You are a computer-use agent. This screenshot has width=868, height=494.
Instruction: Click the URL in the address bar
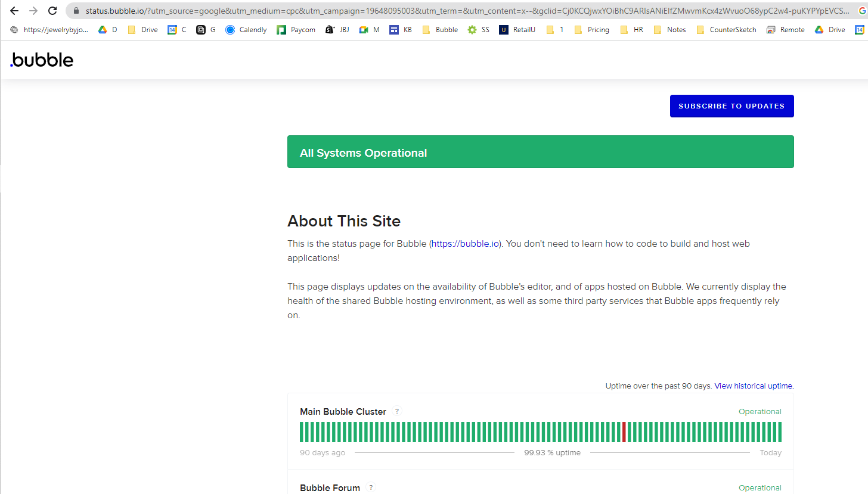(467, 11)
